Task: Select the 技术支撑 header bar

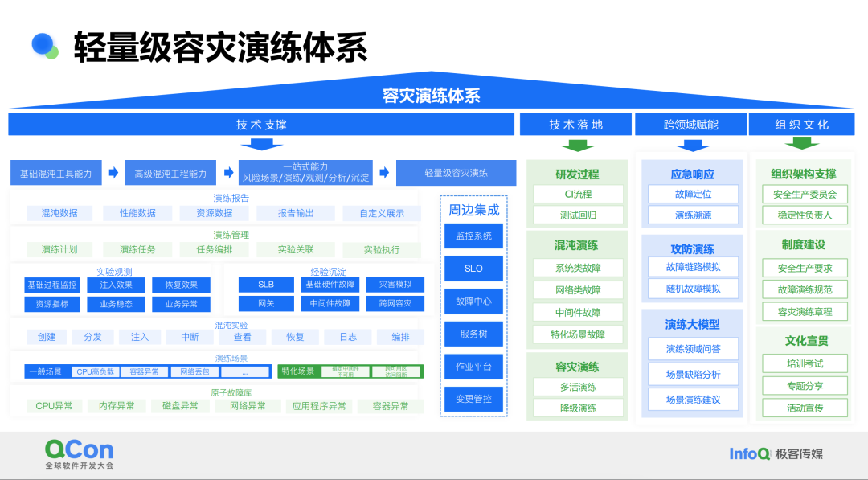Action: coord(261,125)
